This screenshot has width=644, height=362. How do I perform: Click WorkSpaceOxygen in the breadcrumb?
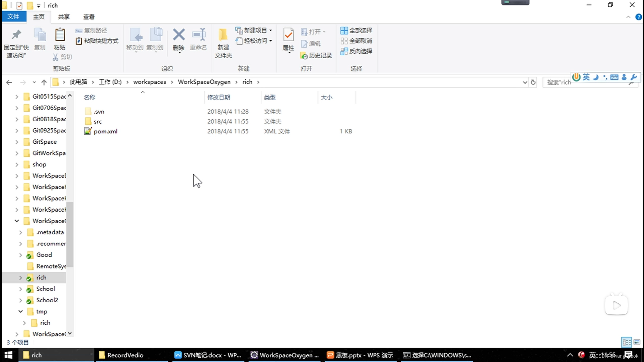(204, 82)
